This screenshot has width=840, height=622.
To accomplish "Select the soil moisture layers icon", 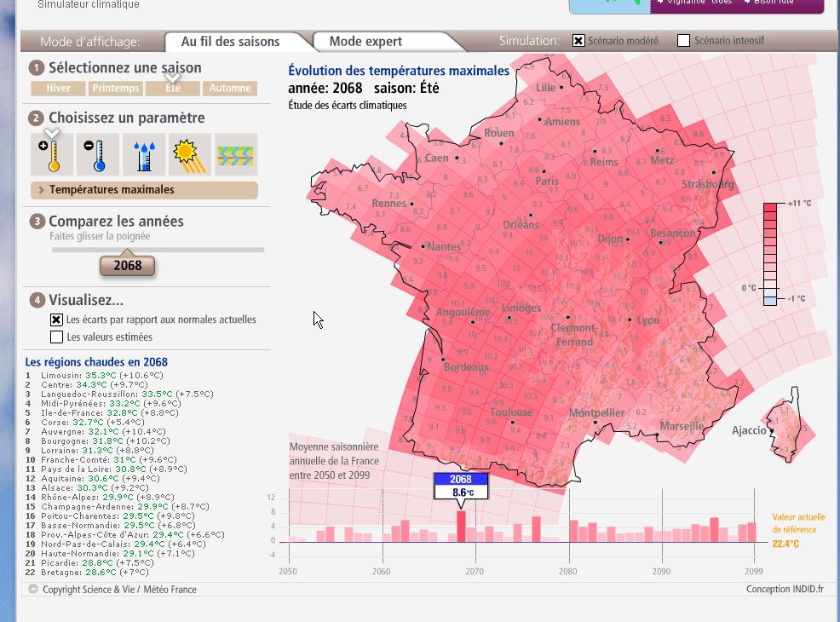I will pyautogui.click(x=236, y=155).
